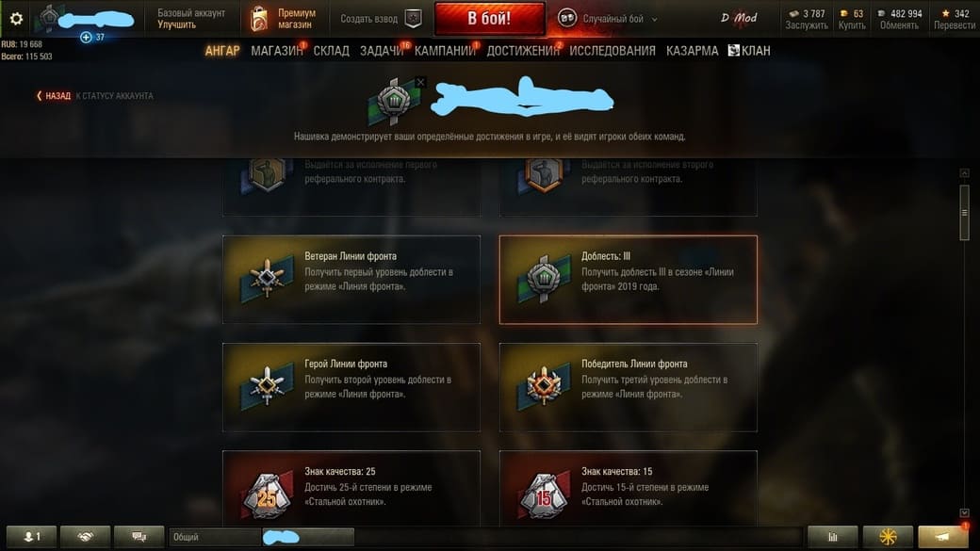Open chat channels icon in bottom bar
980x551 pixels.
(139, 537)
